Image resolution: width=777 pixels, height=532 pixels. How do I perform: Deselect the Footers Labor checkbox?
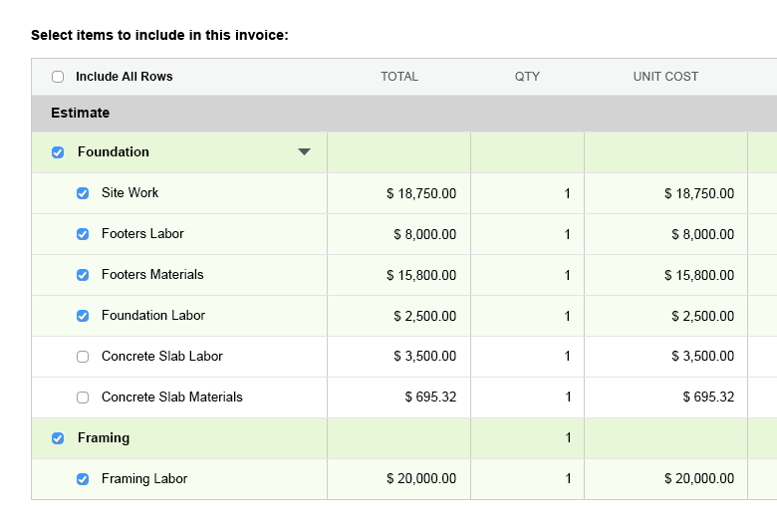coord(84,234)
